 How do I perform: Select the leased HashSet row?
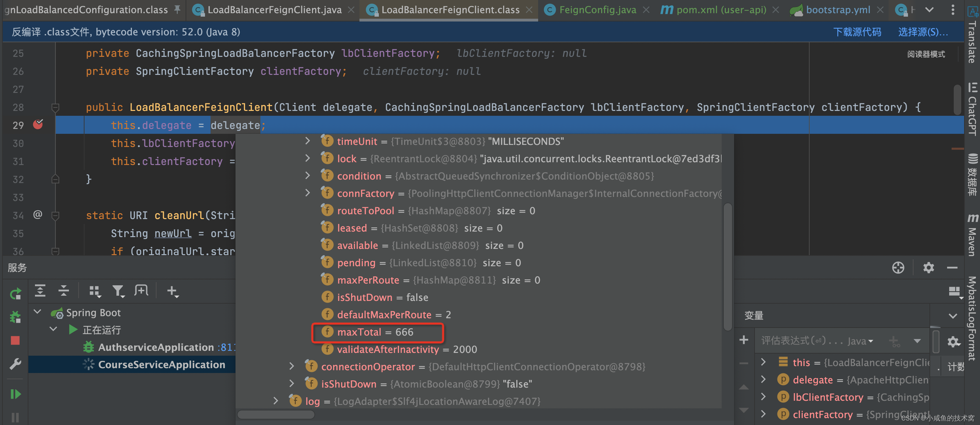(x=411, y=228)
